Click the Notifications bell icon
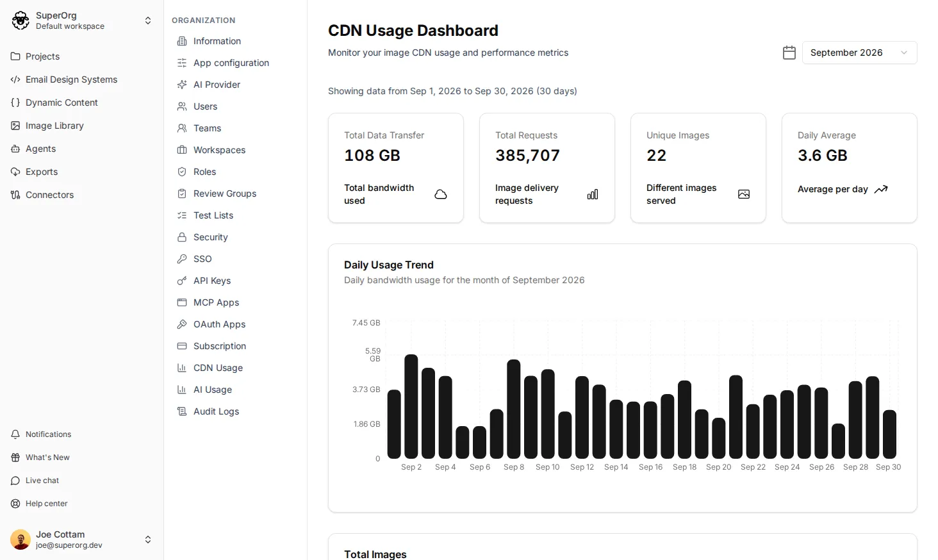Image resolution: width=938 pixels, height=560 pixels. click(x=15, y=434)
